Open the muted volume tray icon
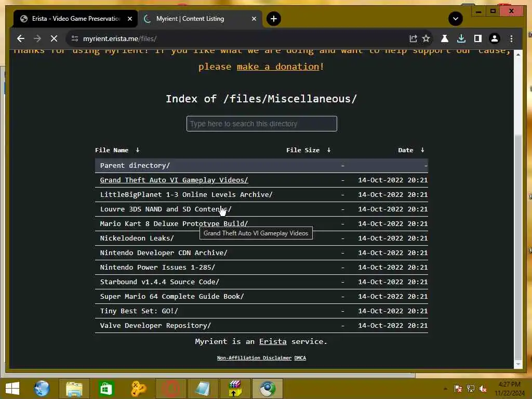The width and height of the screenshot is (532, 399). coord(483,389)
